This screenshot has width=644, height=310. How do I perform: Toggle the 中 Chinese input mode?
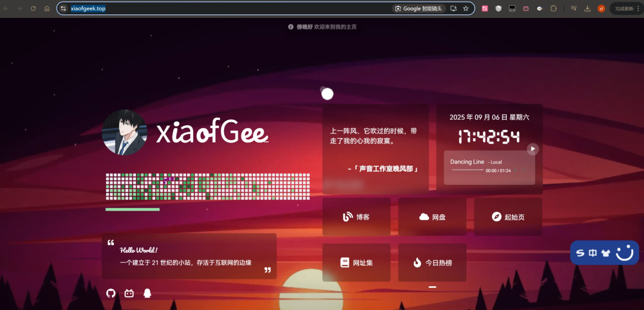tap(593, 253)
